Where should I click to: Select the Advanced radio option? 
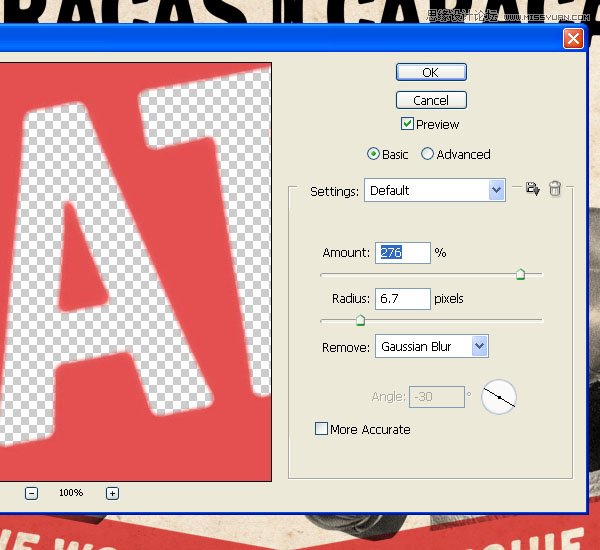pyautogui.click(x=427, y=154)
